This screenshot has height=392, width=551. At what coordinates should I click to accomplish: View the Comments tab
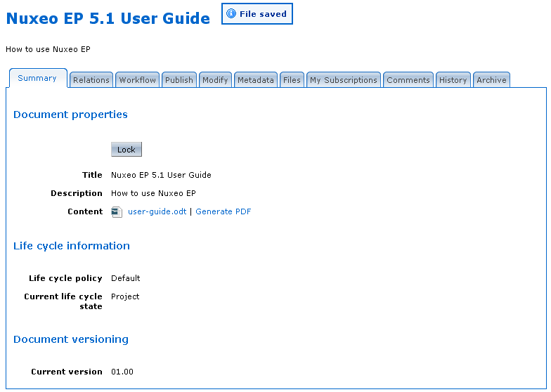pyautogui.click(x=408, y=80)
